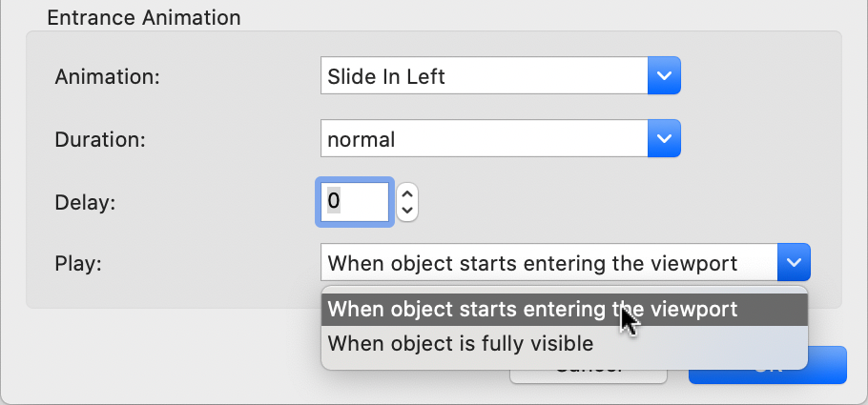
Task: Click the Delay number input field
Action: (x=354, y=202)
